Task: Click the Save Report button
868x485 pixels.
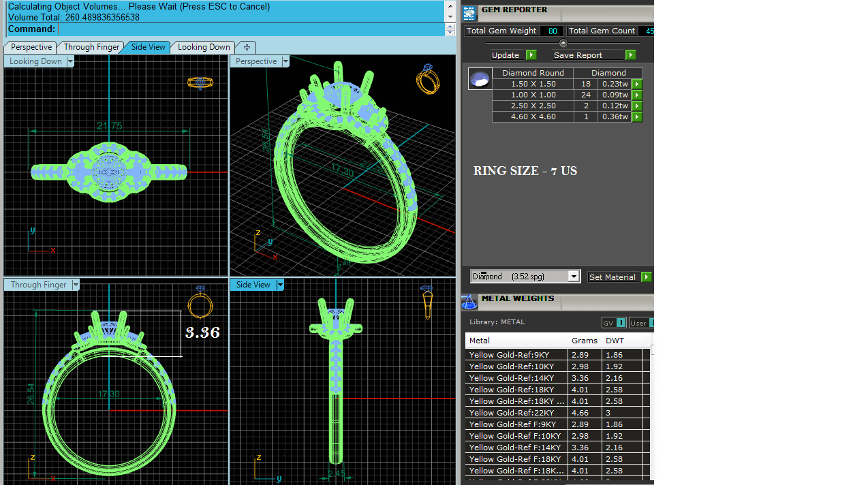Action: pos(587,55)
